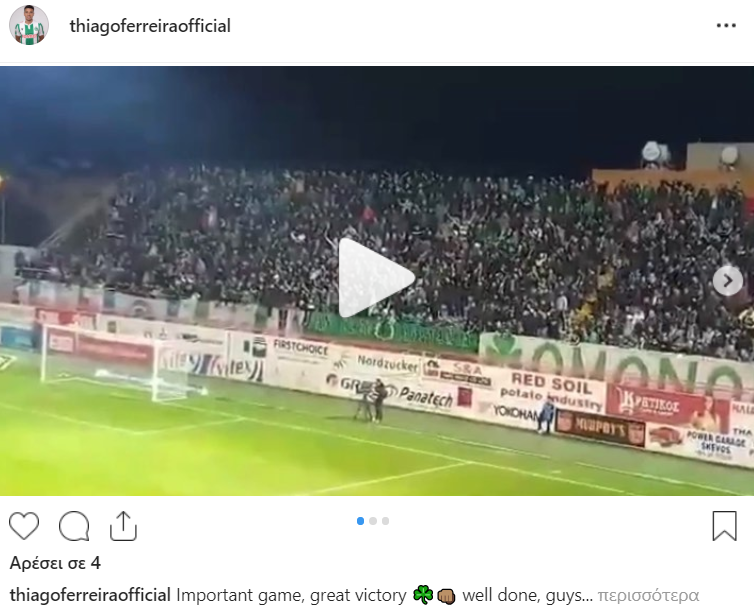The height and width of the screenshot is (610, 754).
Task: Click the caption text Important game, great victory
Action: tap(291, 595)
